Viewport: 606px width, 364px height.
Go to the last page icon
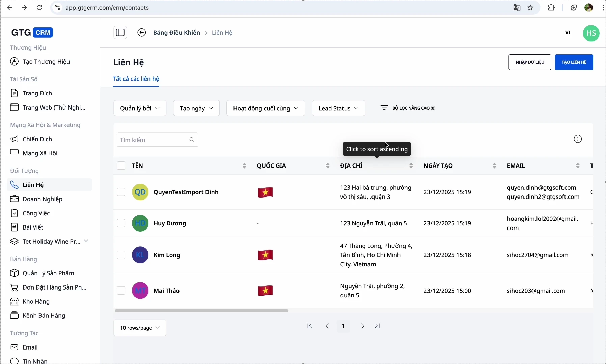coord(378,326)
